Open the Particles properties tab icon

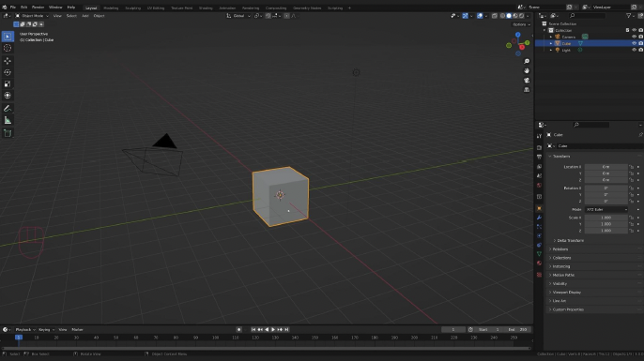539,227
